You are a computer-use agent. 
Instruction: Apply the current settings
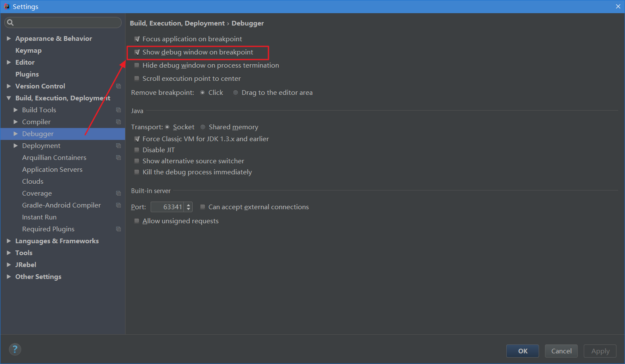(600, 351)
